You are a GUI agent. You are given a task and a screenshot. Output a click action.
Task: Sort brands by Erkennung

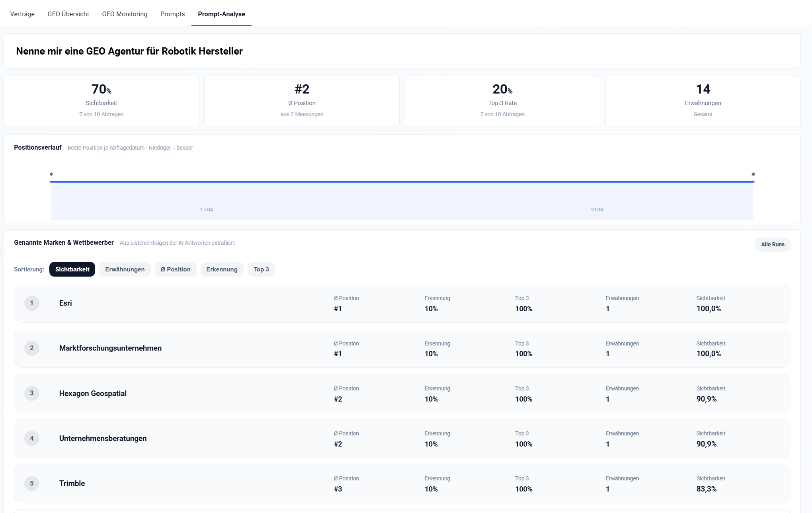(x=222, y=269)
